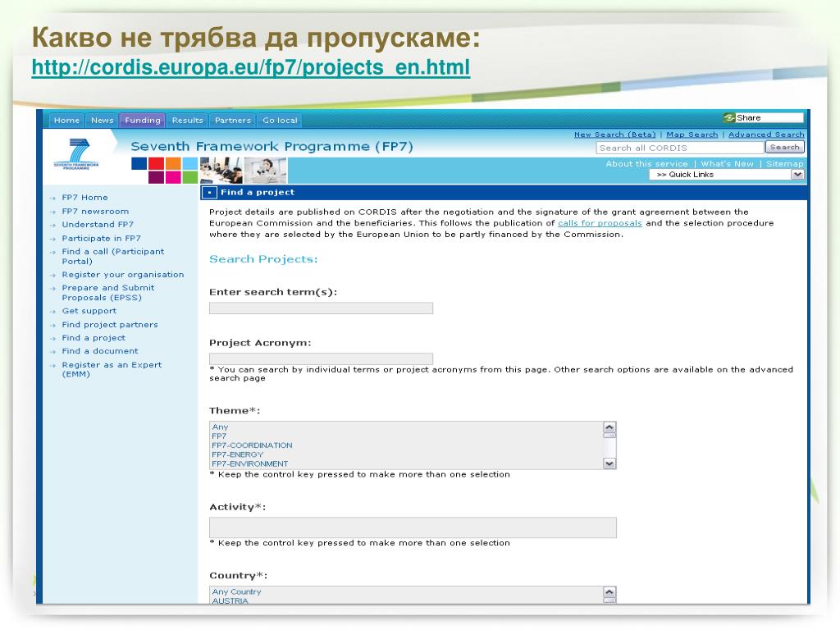
Task: Go to FP7 Home in sidebar
Action: pyautogui.click(x=84, y=198)
